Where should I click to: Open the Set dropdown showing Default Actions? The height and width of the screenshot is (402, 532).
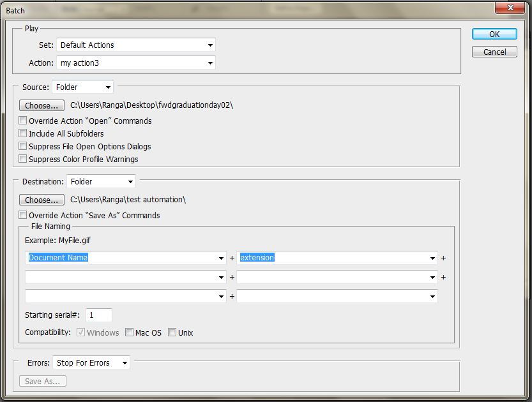click(x=136, y=45)
